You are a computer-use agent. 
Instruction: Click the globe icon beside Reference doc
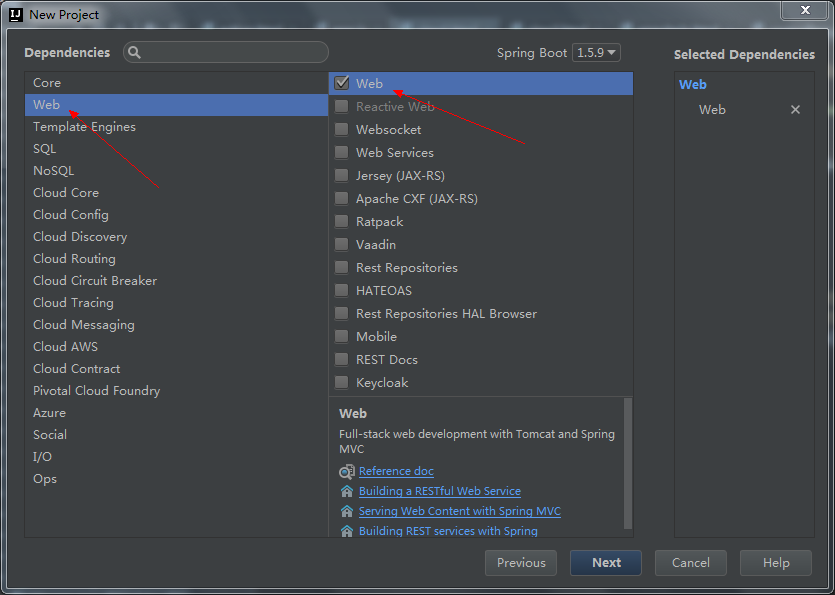346,471
